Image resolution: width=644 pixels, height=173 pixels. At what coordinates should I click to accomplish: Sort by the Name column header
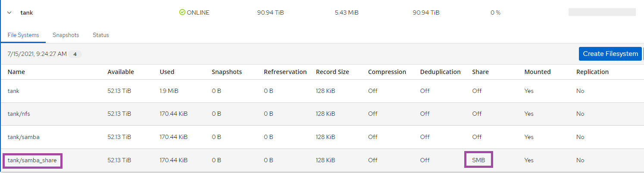tap(16, 72)
